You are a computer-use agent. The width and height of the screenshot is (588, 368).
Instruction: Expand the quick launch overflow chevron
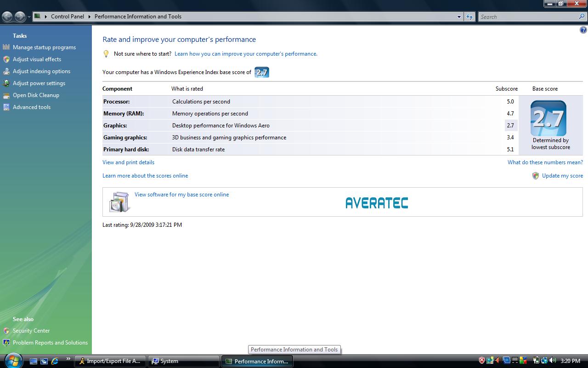(68, 359)
